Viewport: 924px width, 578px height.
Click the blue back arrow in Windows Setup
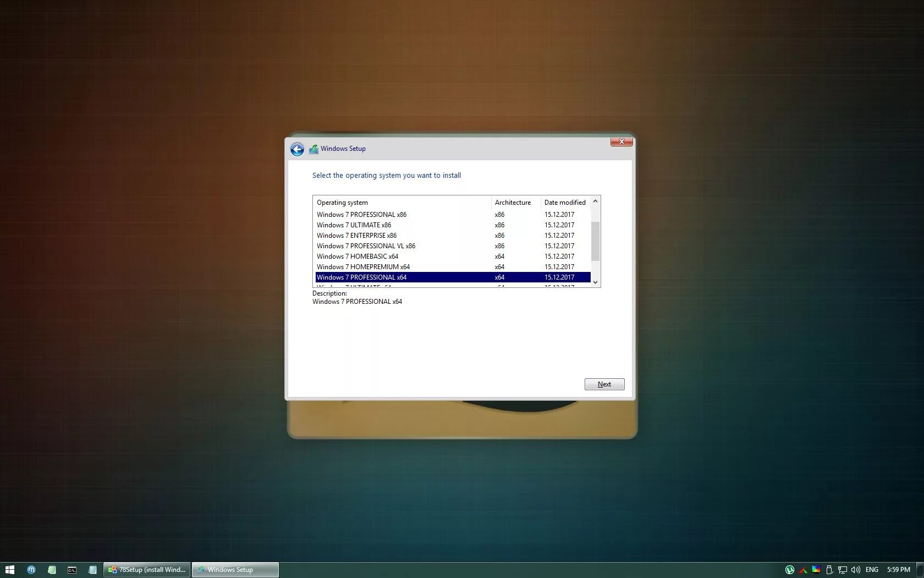297,149
